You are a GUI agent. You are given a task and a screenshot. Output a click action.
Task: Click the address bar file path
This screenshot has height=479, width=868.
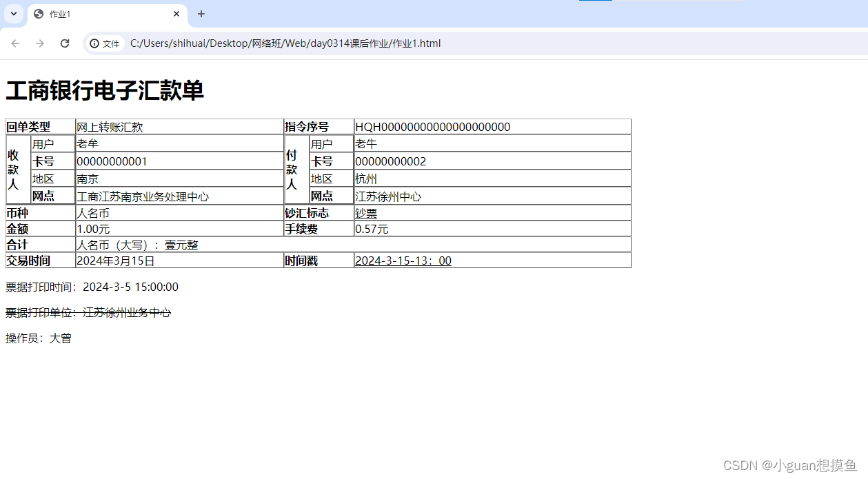[x=285, y=43]
